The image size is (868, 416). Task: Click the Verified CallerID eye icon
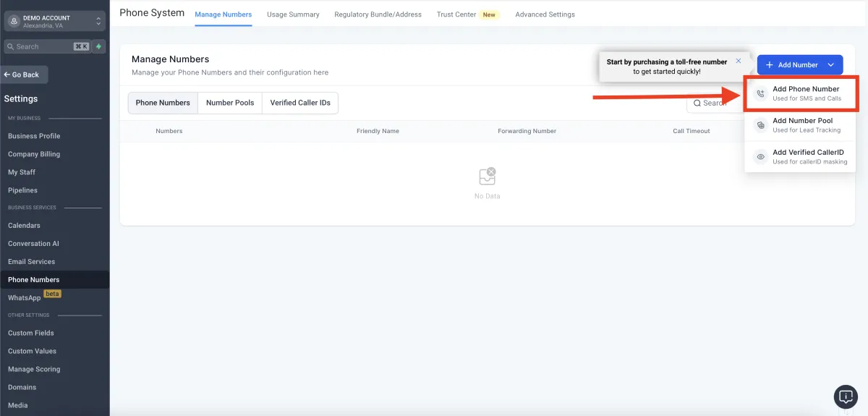760,157
